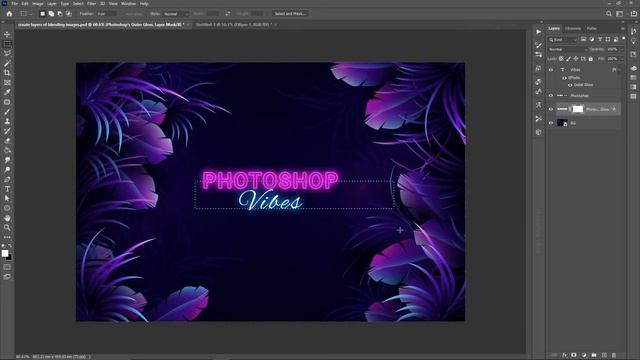
Task: Click the delete layer trash icon
Action: [x=614, y=355]
